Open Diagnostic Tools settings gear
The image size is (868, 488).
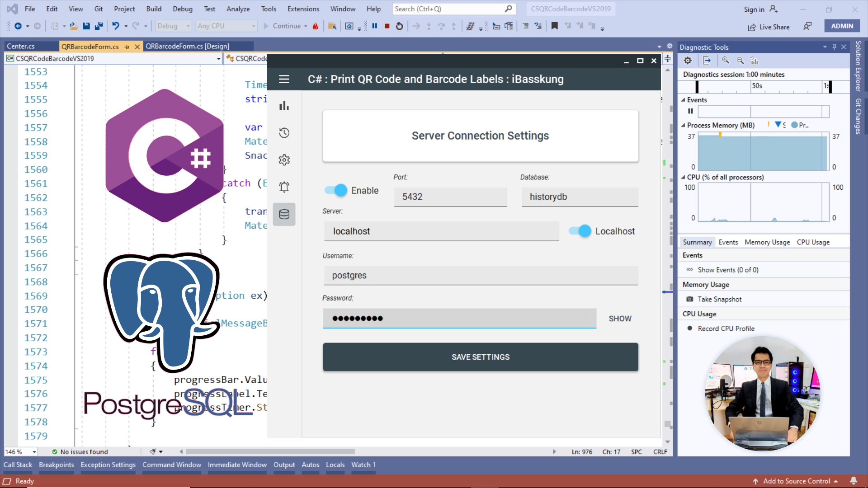[688, 61]
